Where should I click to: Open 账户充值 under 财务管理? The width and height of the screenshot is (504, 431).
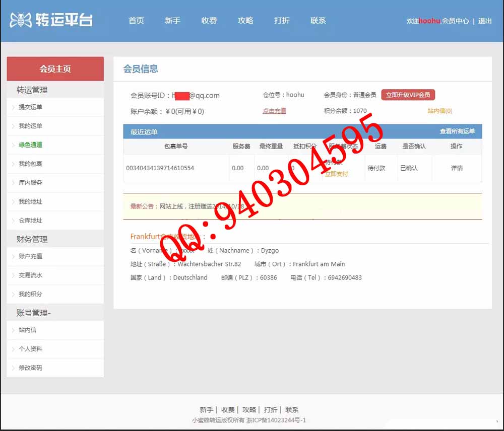point(30,256)
